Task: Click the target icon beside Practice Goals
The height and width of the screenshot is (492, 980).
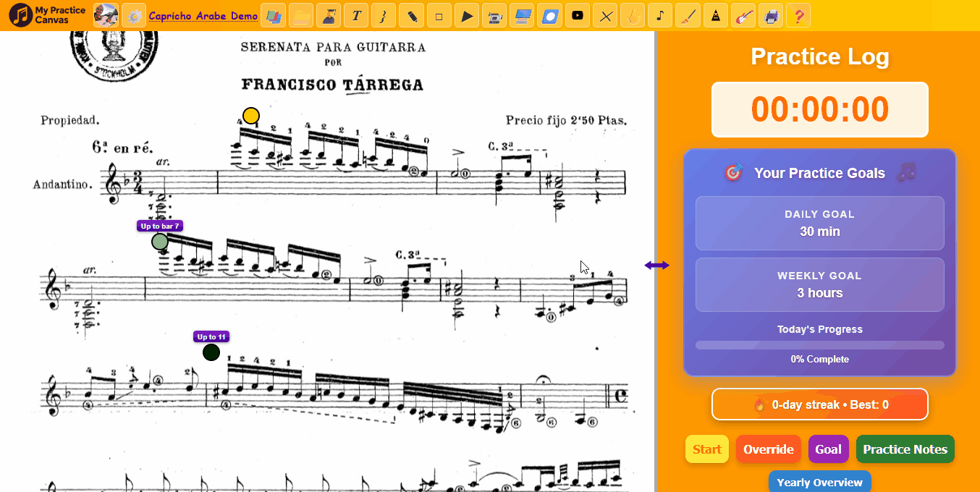Action: tap(733, 173)
